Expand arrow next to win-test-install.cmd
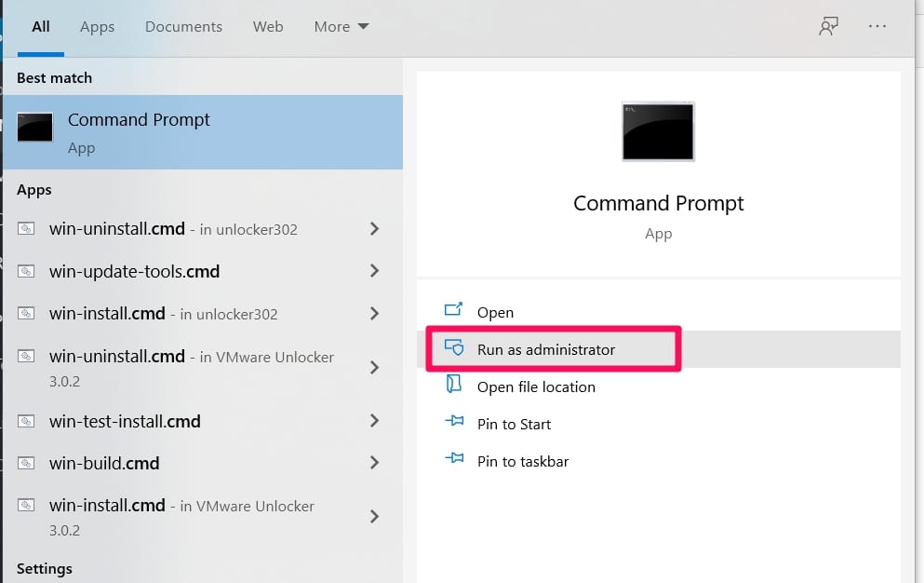Viewport: 924px width, 583px height. coord(374,421)
